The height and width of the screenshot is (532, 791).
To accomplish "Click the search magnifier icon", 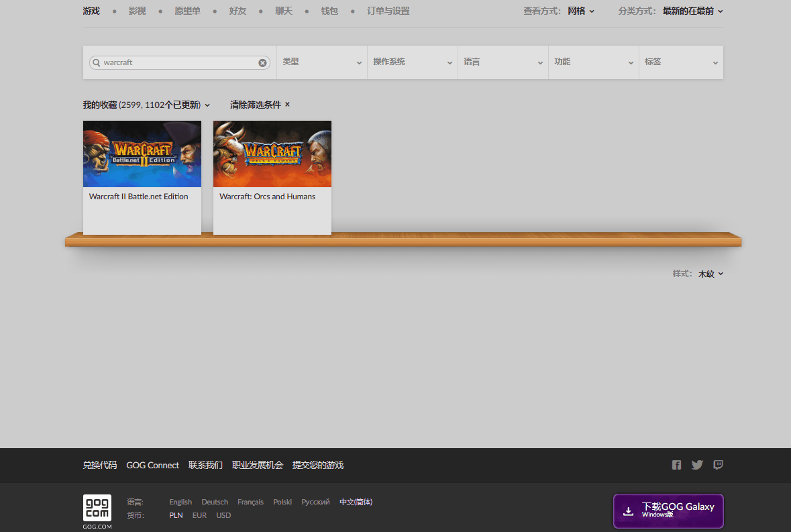I will [x=97, y=62].
